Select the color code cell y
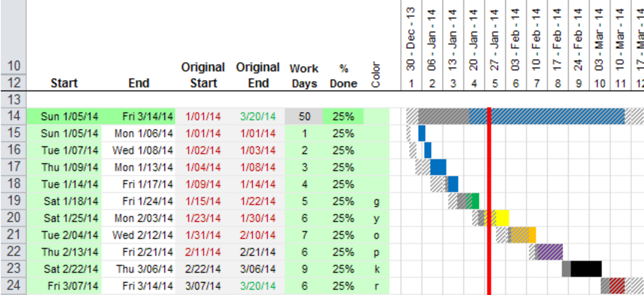644x295 pixels. click(x=376, y=218)
